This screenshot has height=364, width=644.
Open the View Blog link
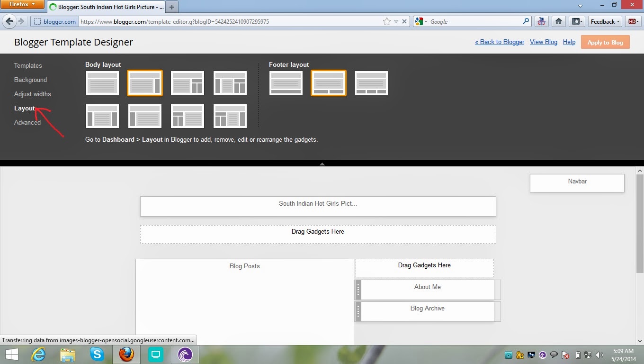tap(544, 42)
